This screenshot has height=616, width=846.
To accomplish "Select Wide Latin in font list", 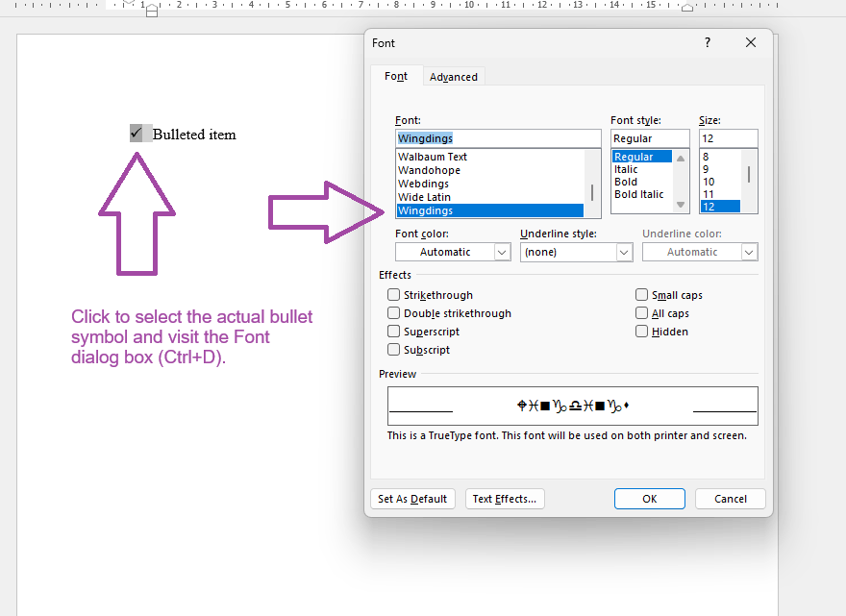I will pyautogui.click(x=490, y=197).
